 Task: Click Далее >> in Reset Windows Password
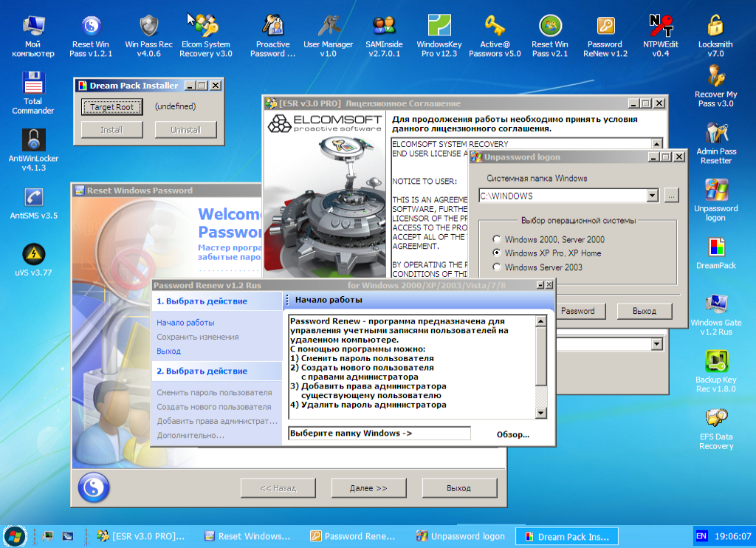[x=368, y=488]
